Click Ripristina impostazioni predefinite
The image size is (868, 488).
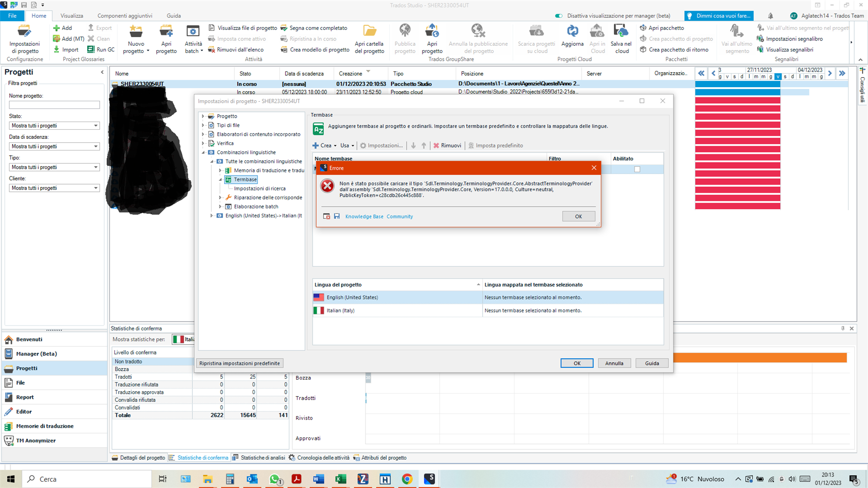[x=240, y=363]
